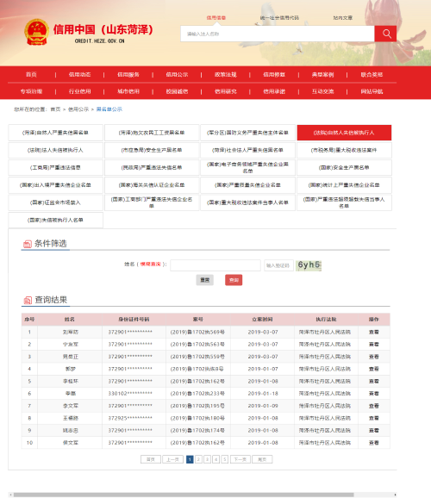Click the 查询结果 section icon

click(28, 300)
